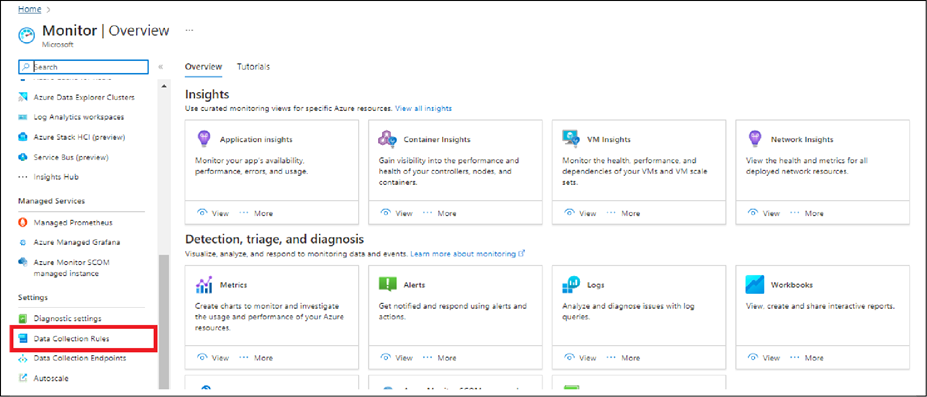This screenshot has height=397, width=927.
Task: Open More options for Logs card
Action: click(x=623, y=358)
